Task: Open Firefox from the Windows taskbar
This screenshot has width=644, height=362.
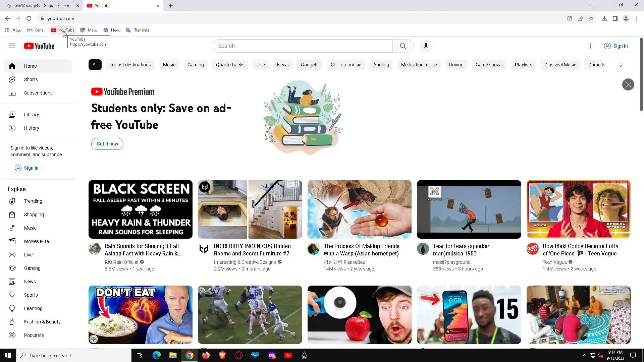Action: tap(206, 355)
